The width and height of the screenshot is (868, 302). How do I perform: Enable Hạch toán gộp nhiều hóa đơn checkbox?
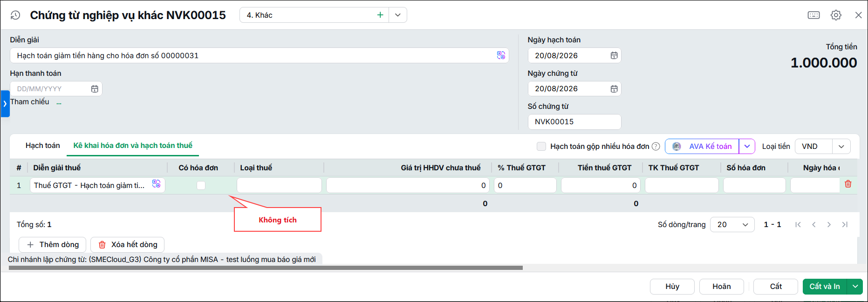coord(541,146)
